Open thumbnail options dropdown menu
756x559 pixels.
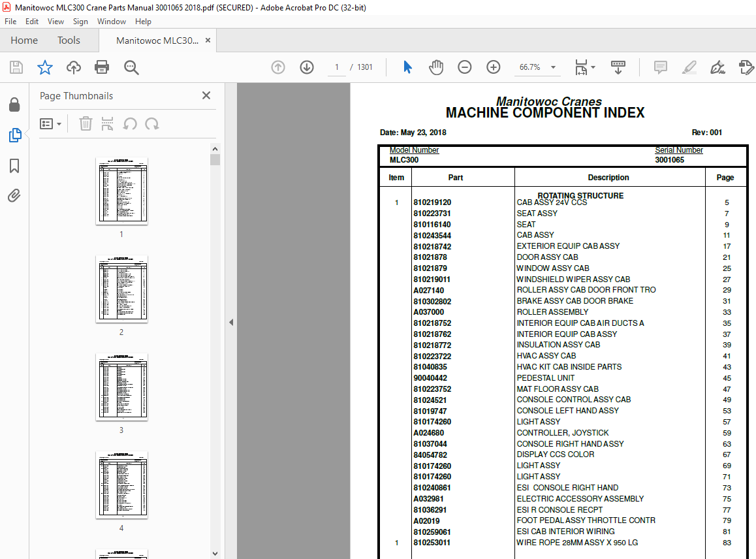click(51, 124)
